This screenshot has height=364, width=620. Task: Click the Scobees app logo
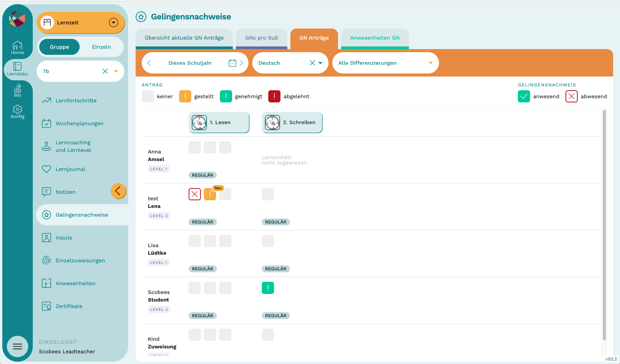click(x=17, y=19)
